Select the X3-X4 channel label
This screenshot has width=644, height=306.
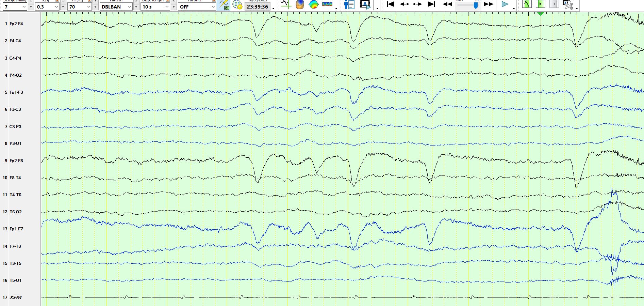click(x=16, y=297)
